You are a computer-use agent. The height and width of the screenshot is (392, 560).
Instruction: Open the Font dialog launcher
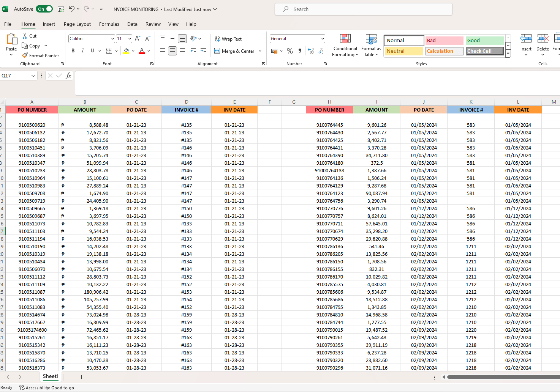[x=152, y=64]
